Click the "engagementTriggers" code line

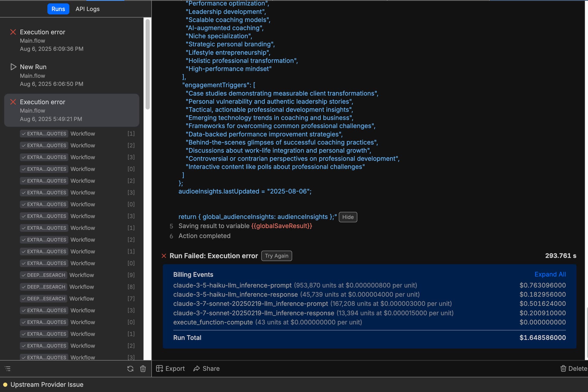[x=219, y=85]
